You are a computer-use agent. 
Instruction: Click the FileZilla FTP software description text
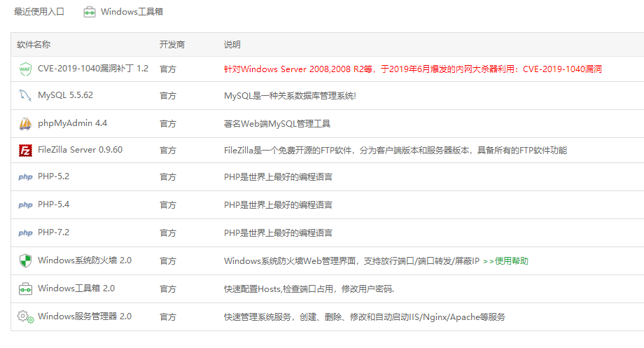(395, 151)
